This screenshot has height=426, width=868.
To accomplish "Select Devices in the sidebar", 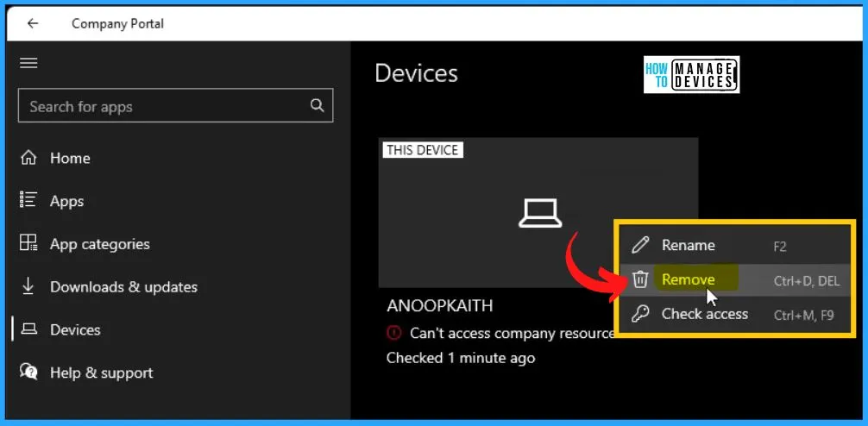I will coord(75,329).
